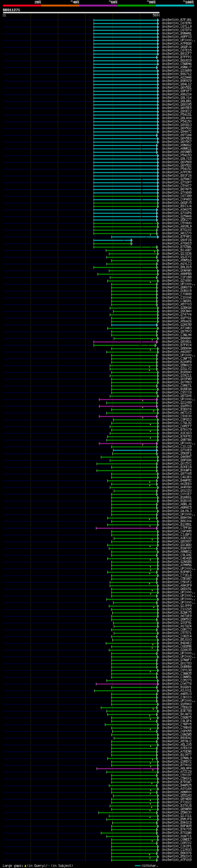Screen dimensions: 197x868
Task: Select label UniRef100_B9R9Z9
Action: (x=177, y=81)
